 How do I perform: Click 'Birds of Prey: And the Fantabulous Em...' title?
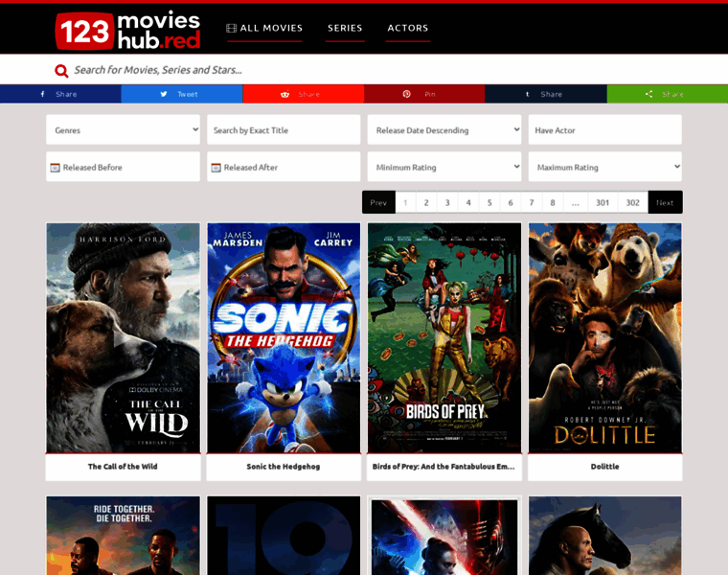coord(444,467)
